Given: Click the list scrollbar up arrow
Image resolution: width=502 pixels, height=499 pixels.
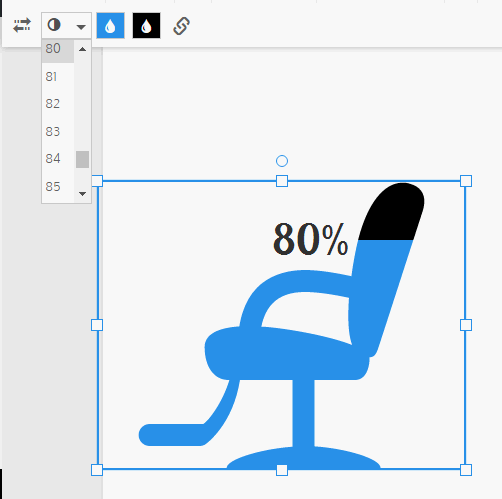Looking at the screenshot, I should pos(82,49).
